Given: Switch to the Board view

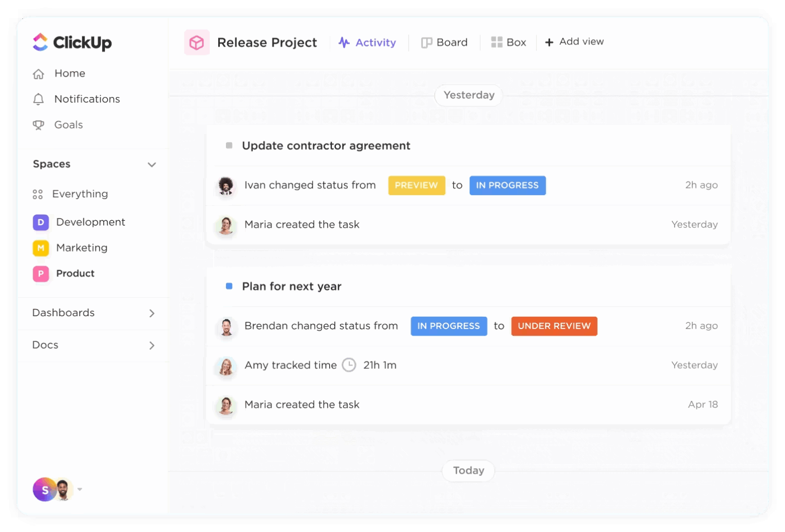Looking at the screenshot, I should coord(444,42).
